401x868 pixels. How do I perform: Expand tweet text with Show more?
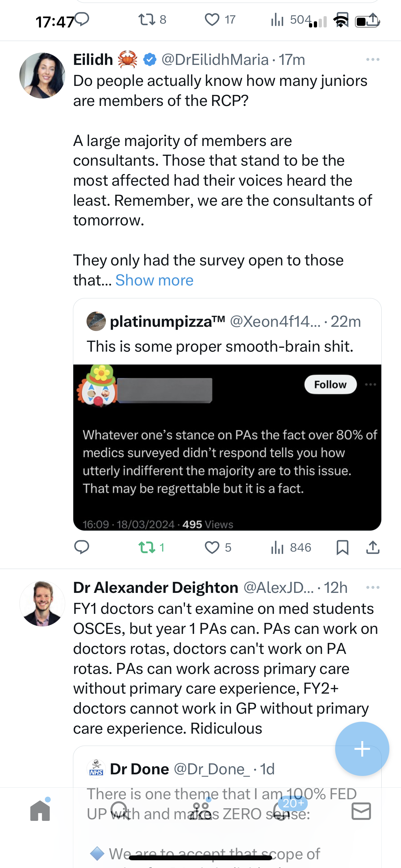pyautogui.click(x=154, y=280)
